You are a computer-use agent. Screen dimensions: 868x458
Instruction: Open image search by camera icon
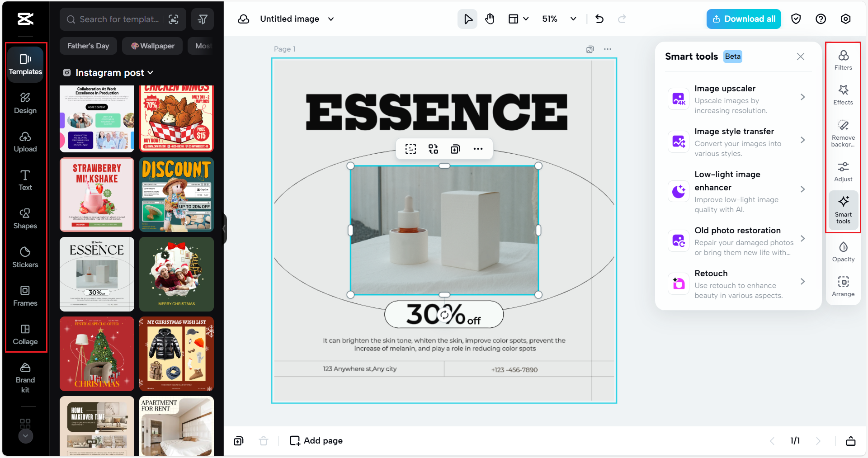coord(174,19)
